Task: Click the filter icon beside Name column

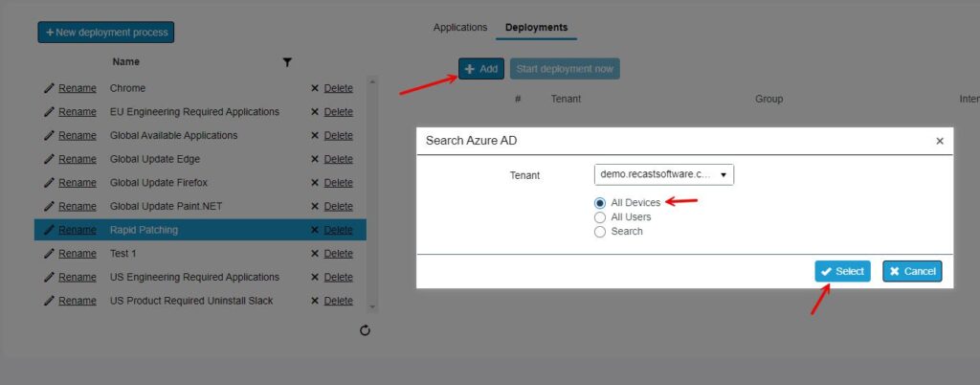Action: click(287, 62)
